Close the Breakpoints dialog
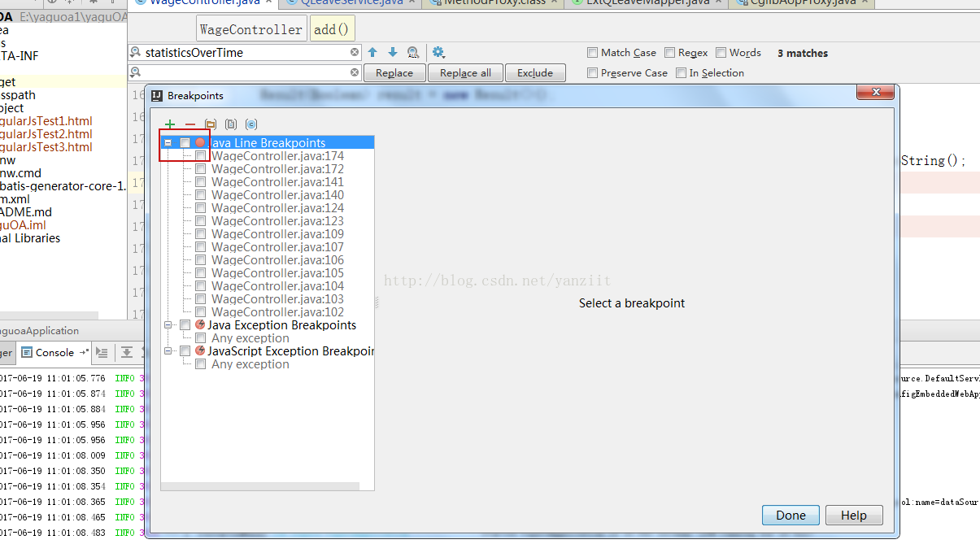 (x=875, y=94)
